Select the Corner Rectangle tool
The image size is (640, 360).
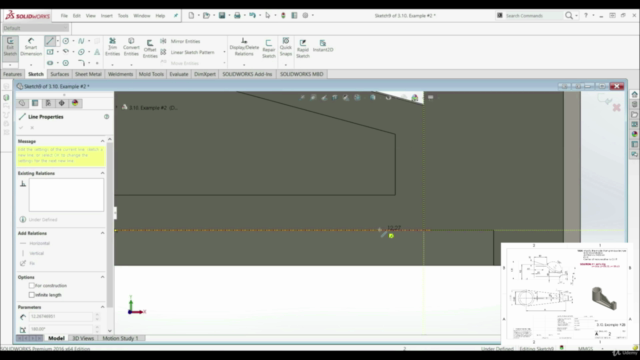coord(50,52)
